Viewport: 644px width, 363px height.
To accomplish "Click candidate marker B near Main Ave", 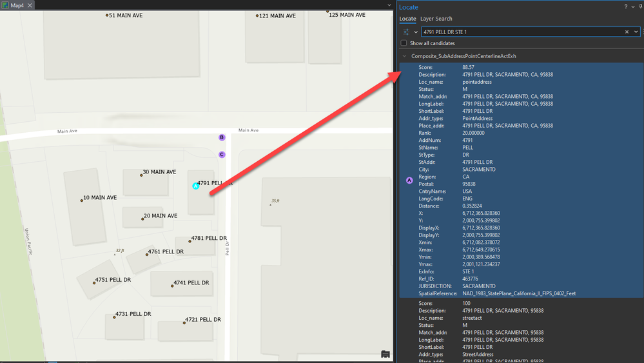I will click(x=222, y=137).
